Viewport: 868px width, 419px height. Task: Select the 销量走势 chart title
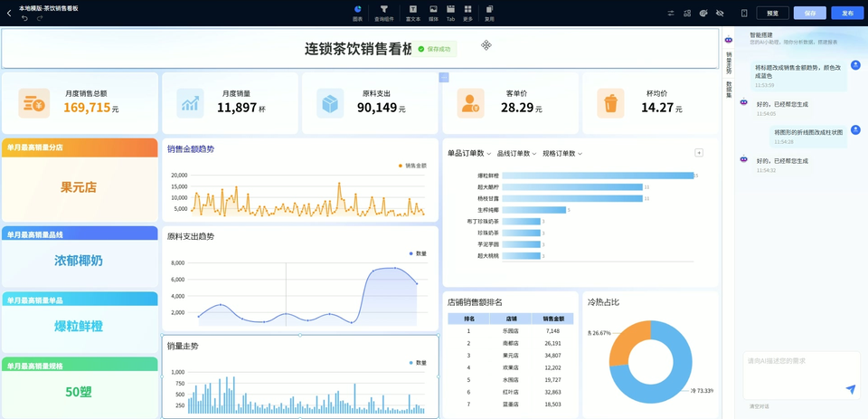click(x=183, y=346)
